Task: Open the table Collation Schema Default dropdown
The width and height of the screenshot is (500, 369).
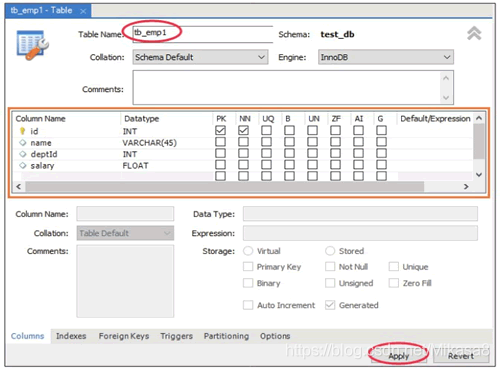Action: click(200, 57)
